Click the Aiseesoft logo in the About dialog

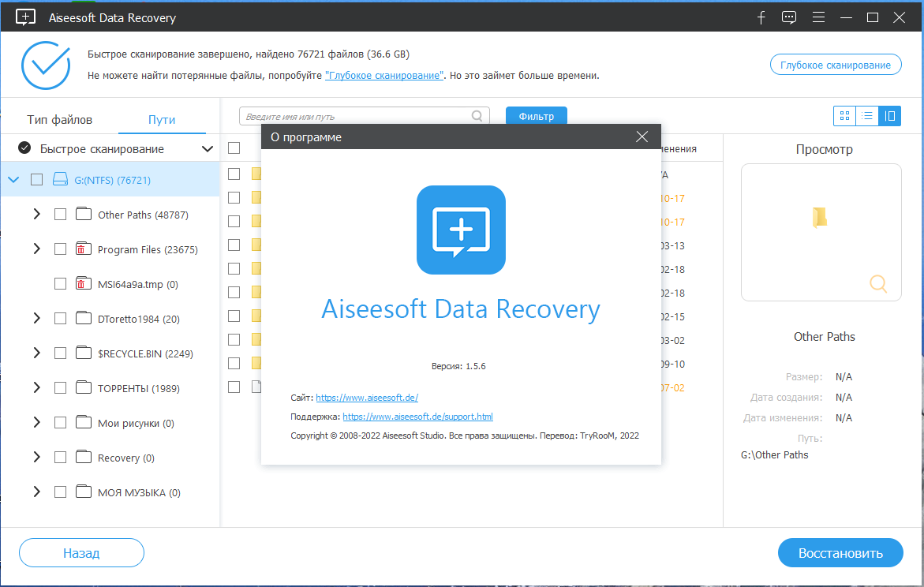(461, 230)
